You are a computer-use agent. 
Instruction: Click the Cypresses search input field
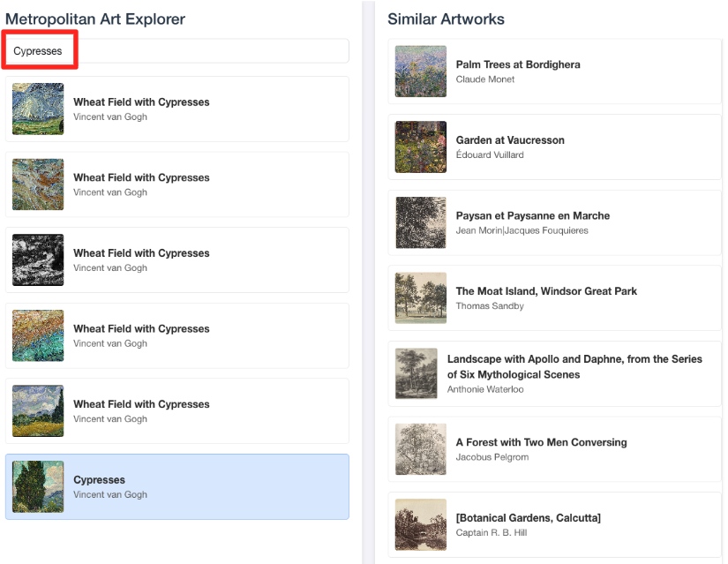(x=176, y=51)
